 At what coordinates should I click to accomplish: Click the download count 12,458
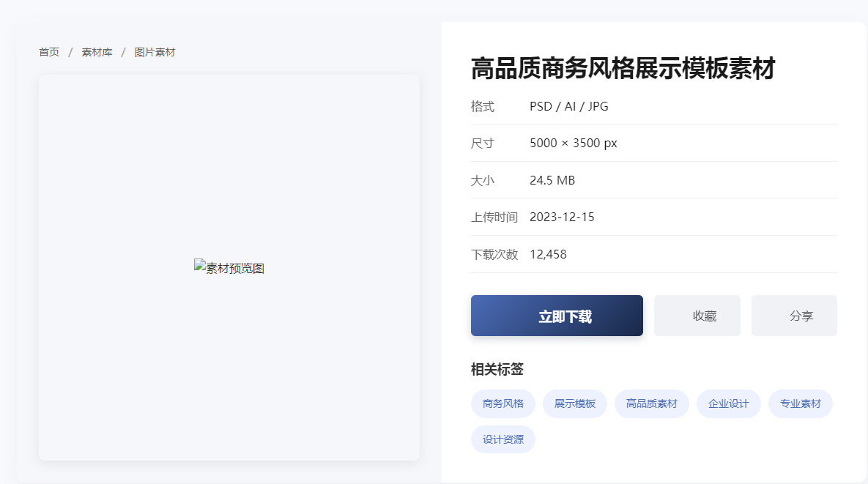[548, 254]
